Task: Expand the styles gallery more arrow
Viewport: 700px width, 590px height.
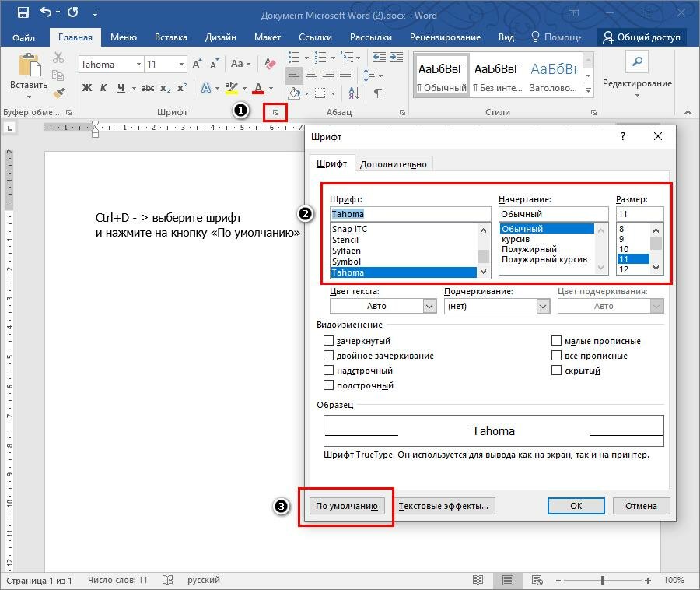Action: [x=589, y=90]
